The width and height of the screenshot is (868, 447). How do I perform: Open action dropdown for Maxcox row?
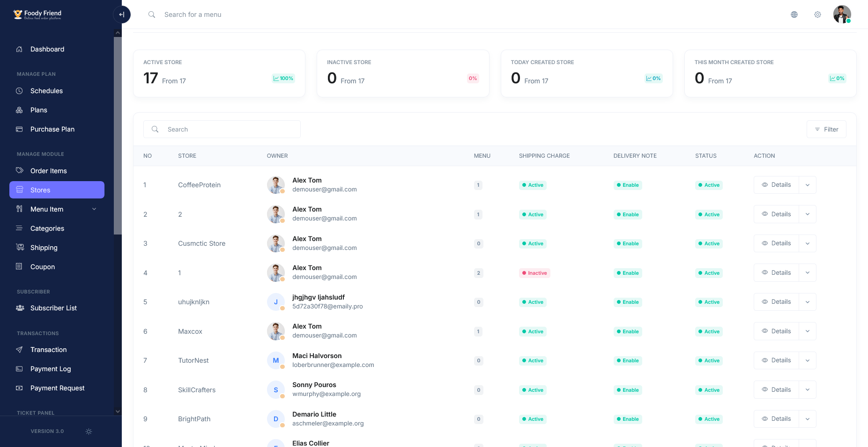(808, 331)
